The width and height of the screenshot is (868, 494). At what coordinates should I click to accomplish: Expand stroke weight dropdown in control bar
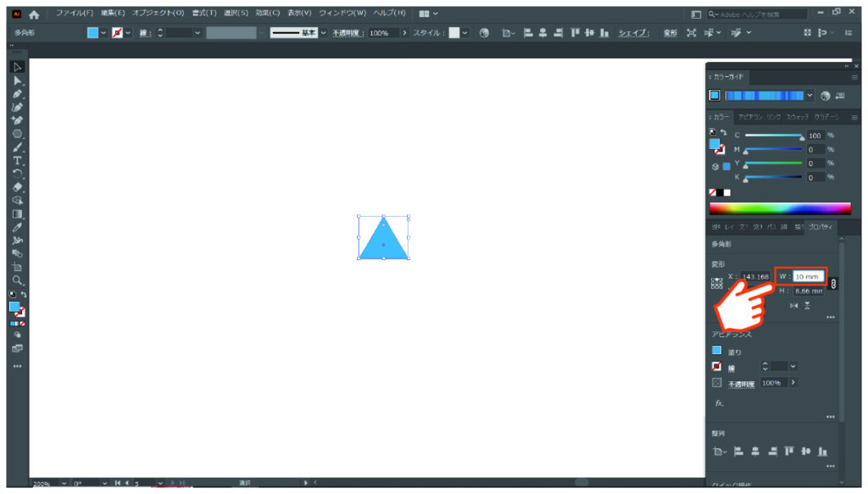pyautogui.click(x=197, y=33)
